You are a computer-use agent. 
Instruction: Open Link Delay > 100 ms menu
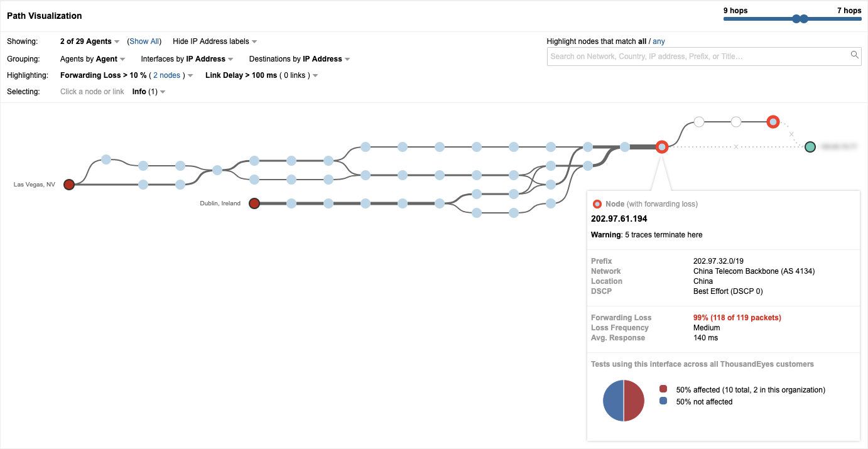click(261, 75)
